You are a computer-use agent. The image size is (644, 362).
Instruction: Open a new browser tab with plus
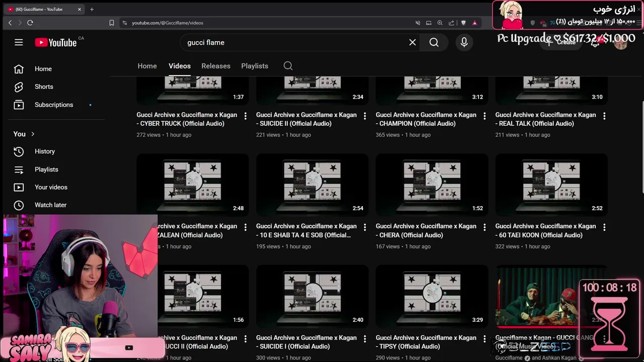point(92,9)
